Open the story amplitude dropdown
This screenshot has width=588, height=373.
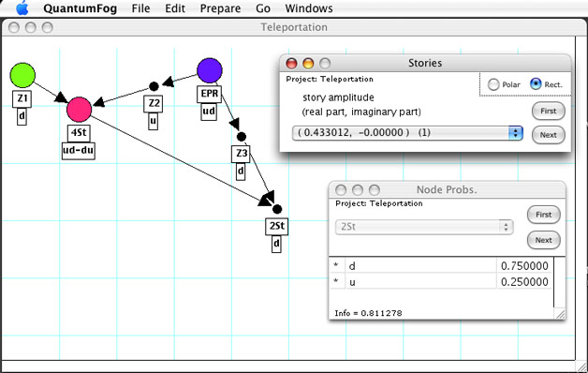(407, 133)
